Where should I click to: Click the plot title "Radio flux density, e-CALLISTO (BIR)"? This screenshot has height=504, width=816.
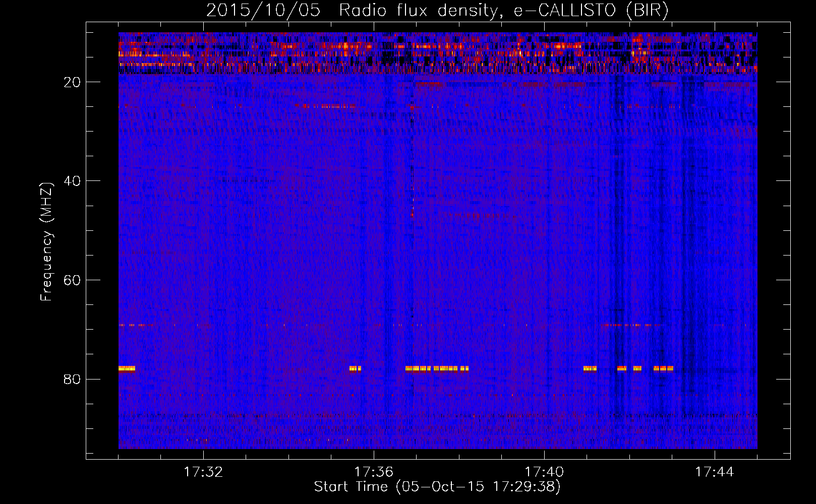(x=503, y=11)
